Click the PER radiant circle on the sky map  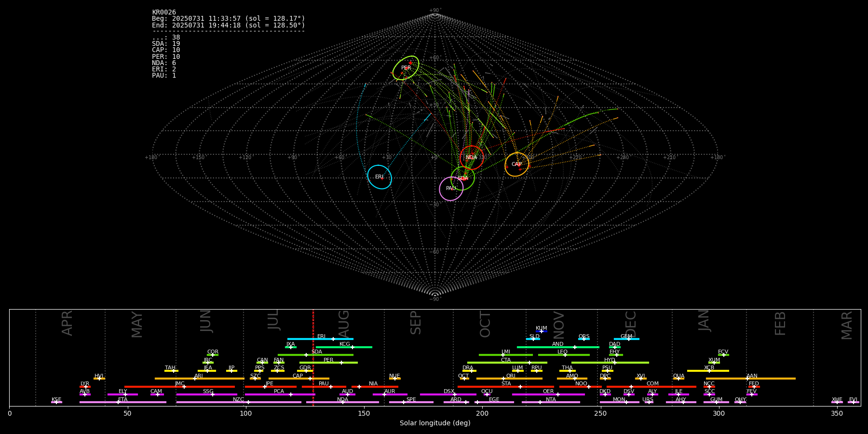[x=406, y=68]
